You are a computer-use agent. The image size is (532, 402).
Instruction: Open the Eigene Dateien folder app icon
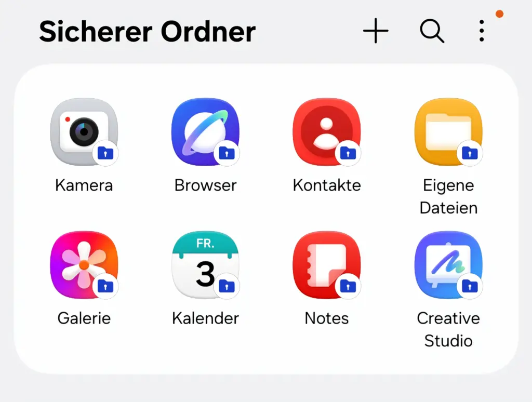tap(448, 131)
